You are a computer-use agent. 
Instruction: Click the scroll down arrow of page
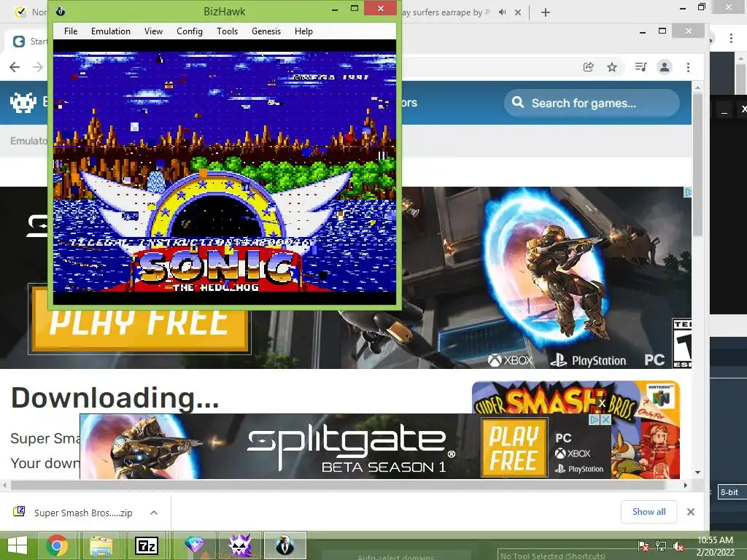pyautogui.click(x=697, y=472)
